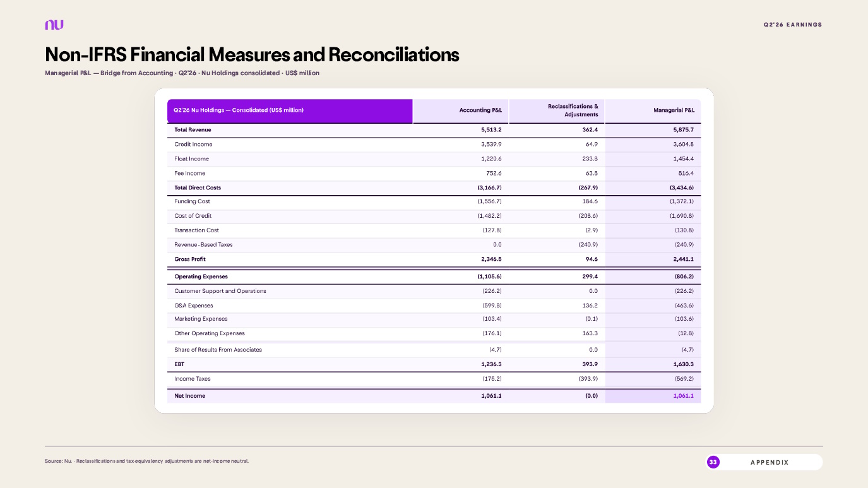Image resolution: width=868 pixels, height=488 pixels.
Task: Click Customer Support and Operations row label
Action: click(x=220, y=291)
